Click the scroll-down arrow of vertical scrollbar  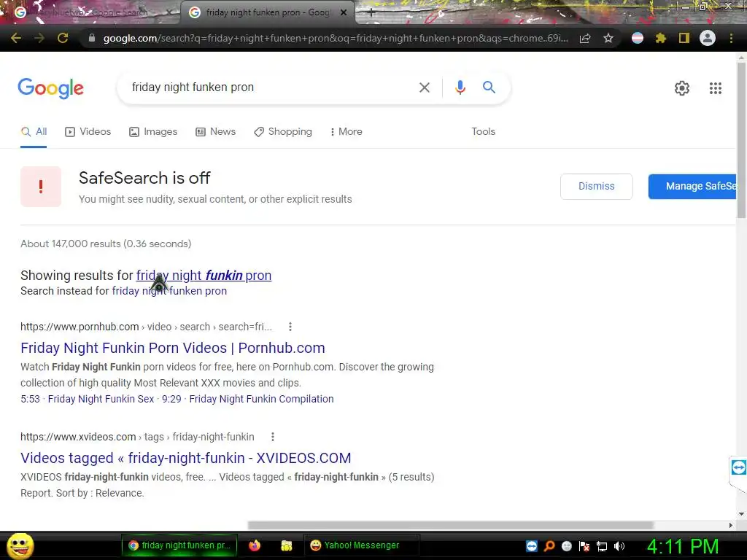741,514
